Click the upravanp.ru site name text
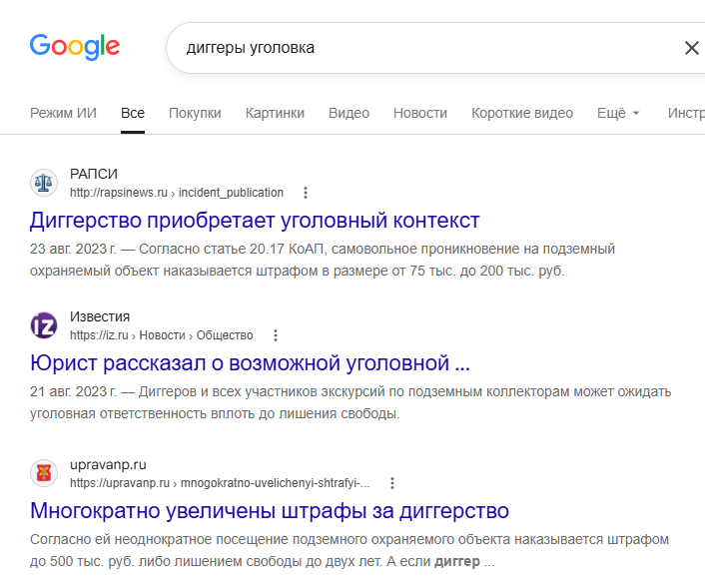705x588 pixels. [x=108, y=465]
